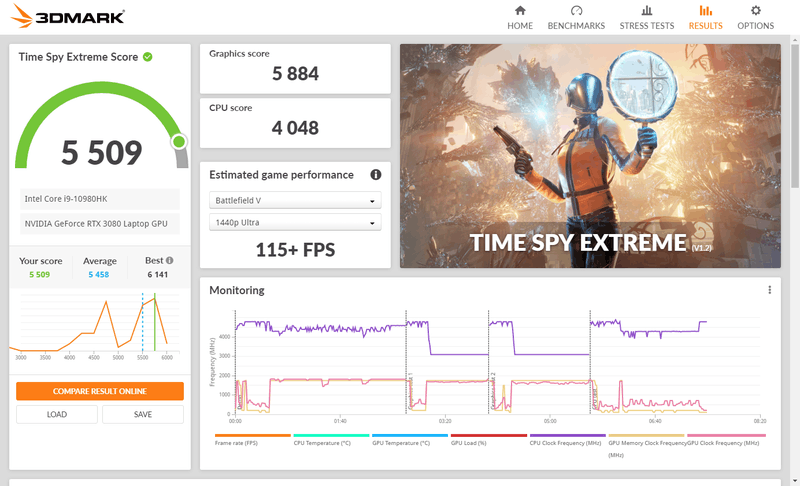This screenshot has width=800, height=486.
Task: Go to the OPTIONS tab
Action: click(756, 18)
